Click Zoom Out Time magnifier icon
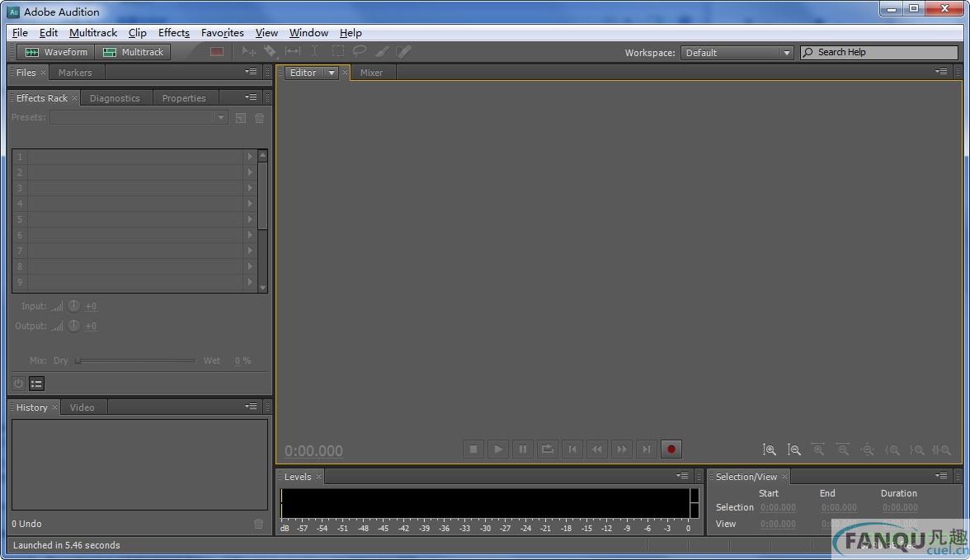 click(x=843, y=449)
